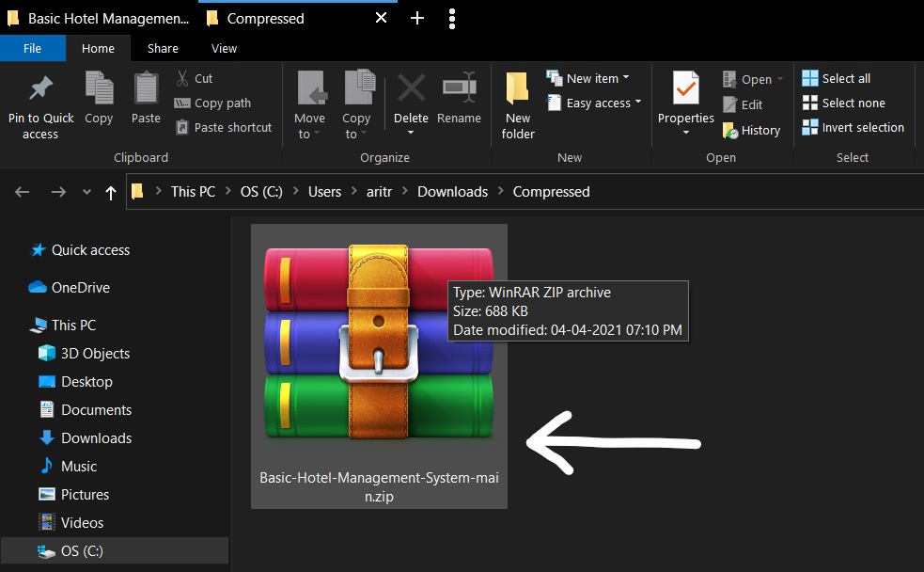Switch to the Share ribbon tab
Screen dimensions: 924x572
coord(163,48)
